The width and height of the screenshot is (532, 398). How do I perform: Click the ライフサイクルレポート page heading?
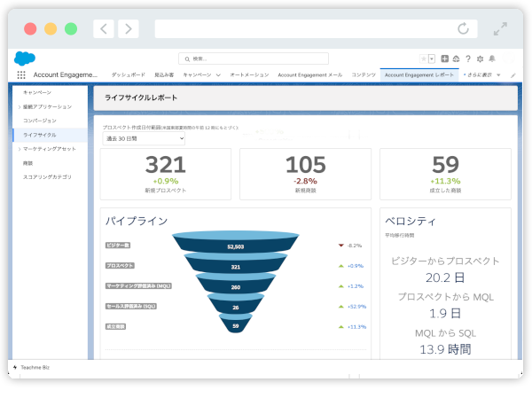pos(141,98)
